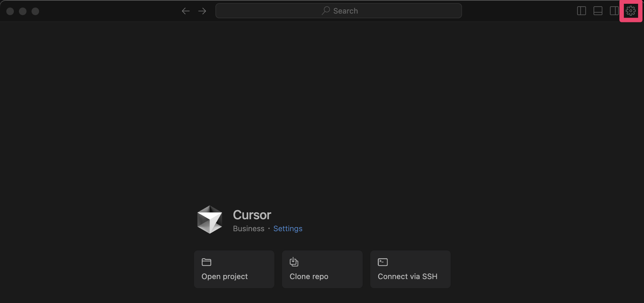Click the magnifying glass search icon
The width and height of the screenshot is (644, 303).
tap(326, 11)
